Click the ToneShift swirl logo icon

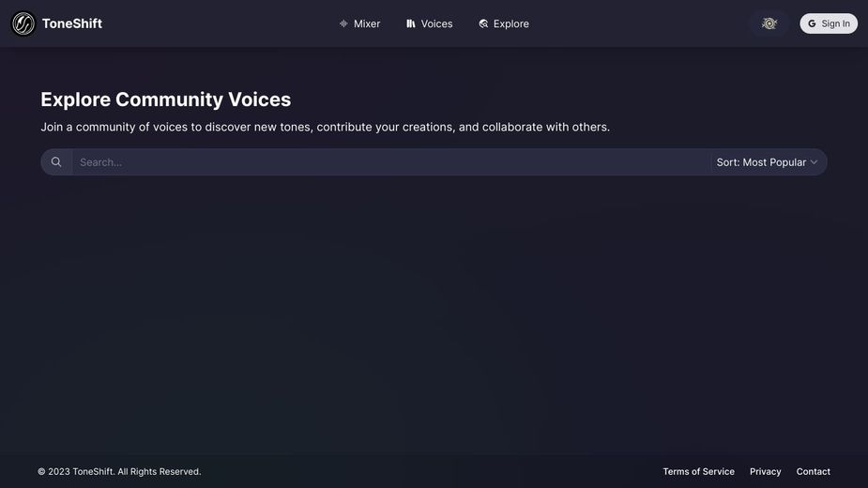pyautogui.click(x=23, y=23)
